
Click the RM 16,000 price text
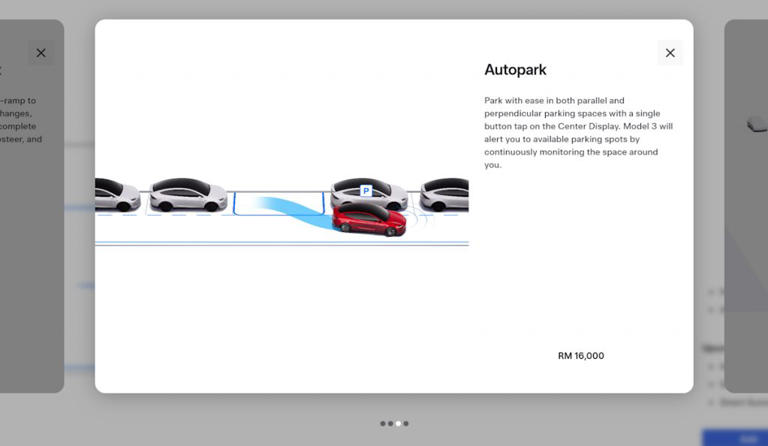(581, 356)
